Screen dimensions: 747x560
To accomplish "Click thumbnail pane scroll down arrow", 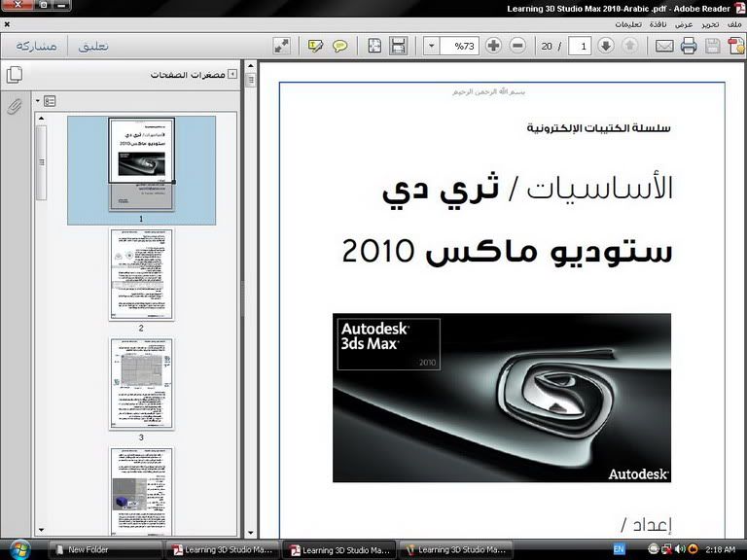I will pyautogui.click(x=42, y=530).
